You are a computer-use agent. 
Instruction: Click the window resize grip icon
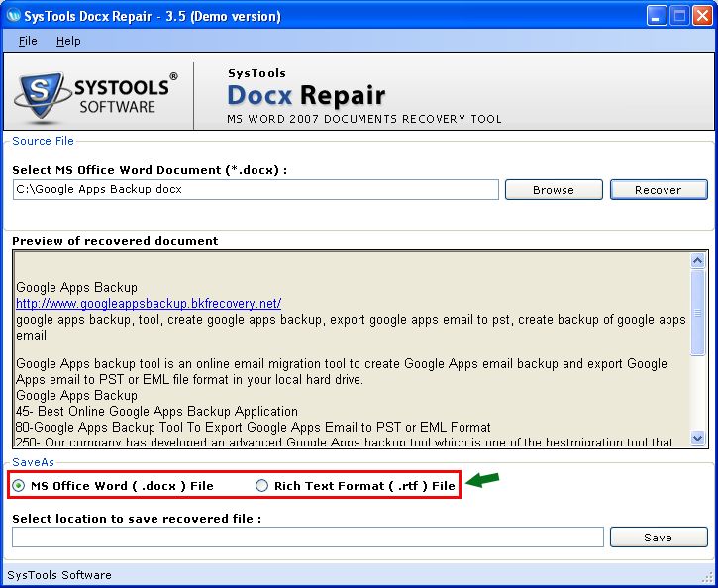tap(709, 576)
